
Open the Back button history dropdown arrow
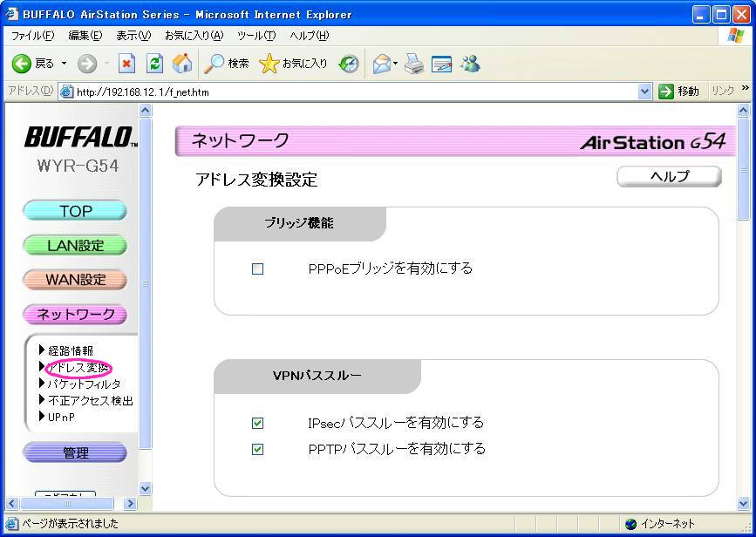(x=64, y=64)
